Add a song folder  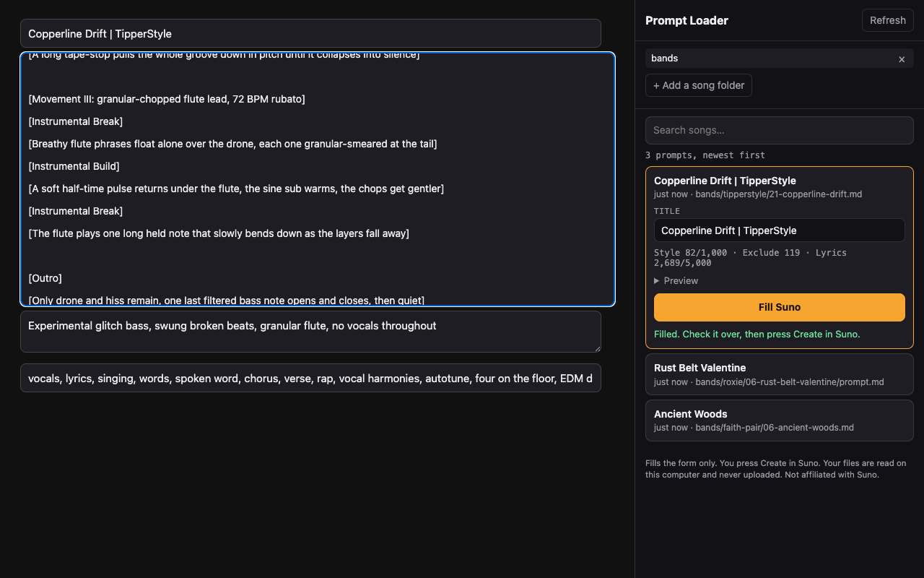(699, 85)
